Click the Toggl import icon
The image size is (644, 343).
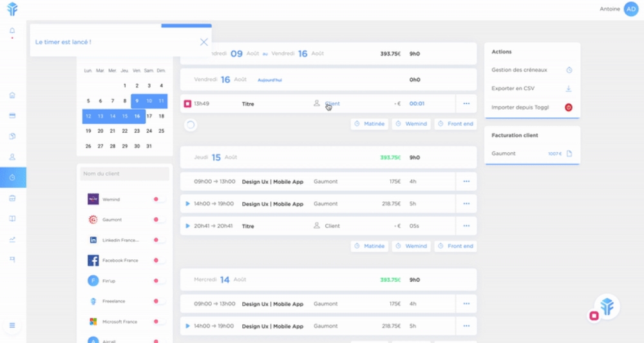pyautogui.click(x=569, y=107)
